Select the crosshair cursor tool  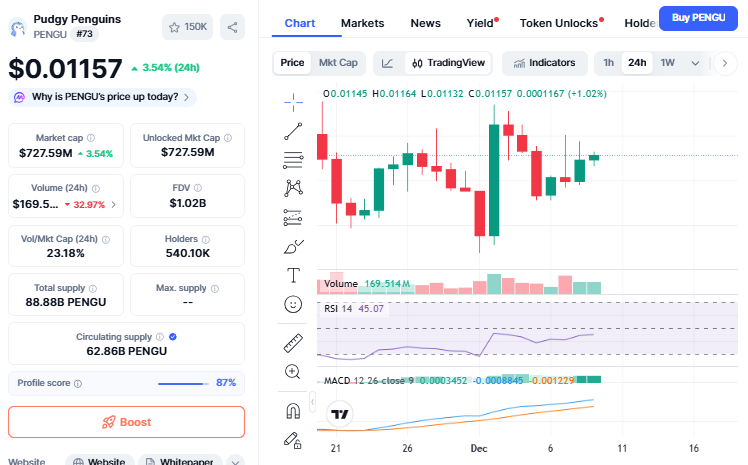[x=293, y=100]
